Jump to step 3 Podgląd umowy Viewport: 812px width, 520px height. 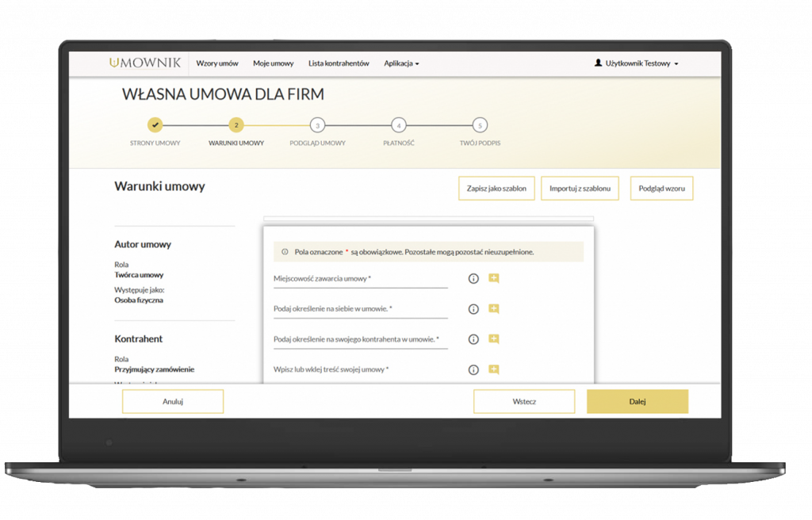[317, 125]
